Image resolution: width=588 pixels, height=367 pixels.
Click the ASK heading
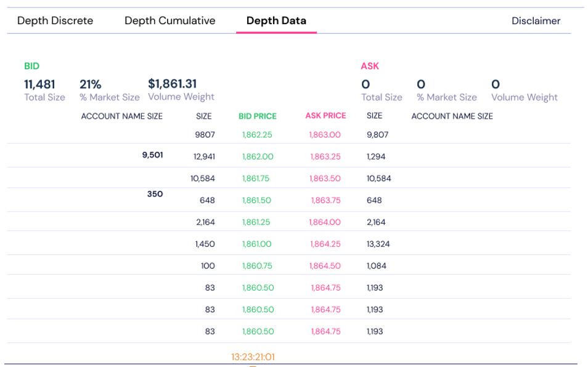(370, 67)
